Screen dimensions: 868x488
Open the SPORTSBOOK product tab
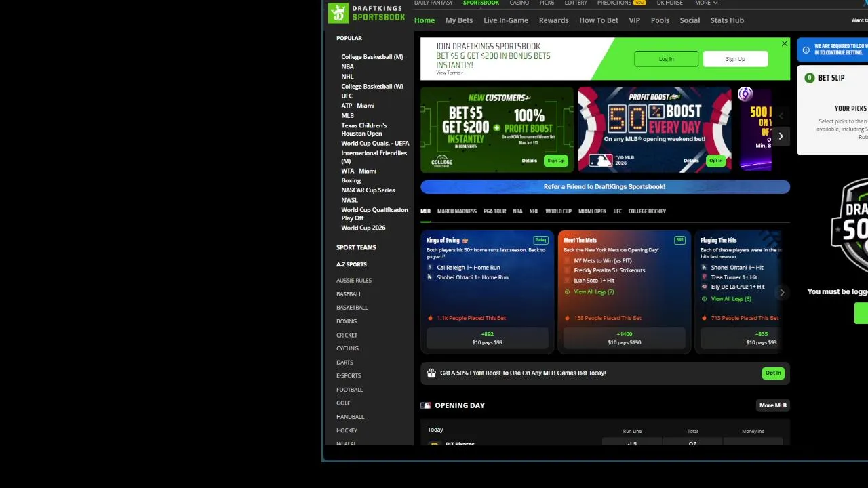(481, 3)
